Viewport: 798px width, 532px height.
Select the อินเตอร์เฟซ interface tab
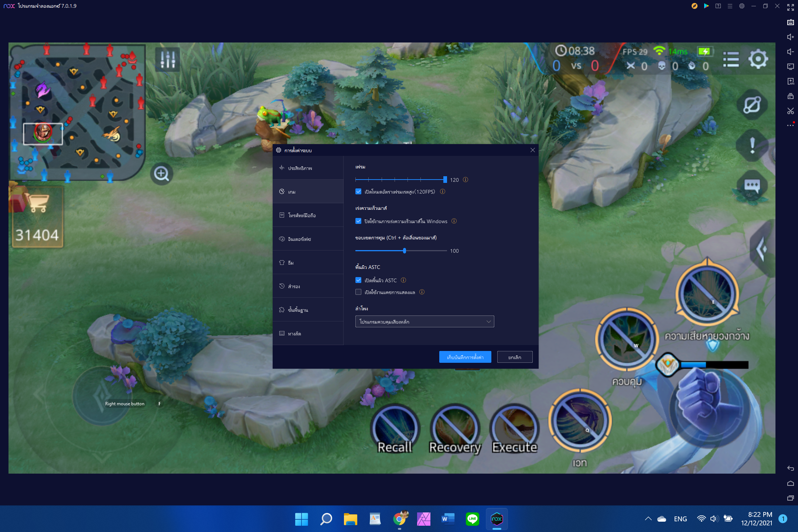point(308,239)
